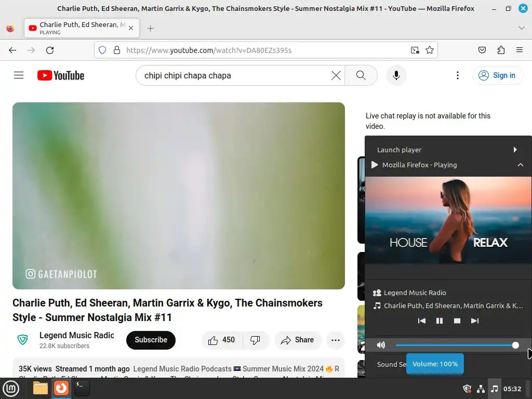Dislike this video

(x=255, y=340)
